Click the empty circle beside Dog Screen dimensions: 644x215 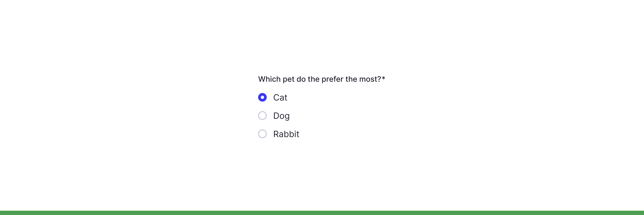point(262,116)
